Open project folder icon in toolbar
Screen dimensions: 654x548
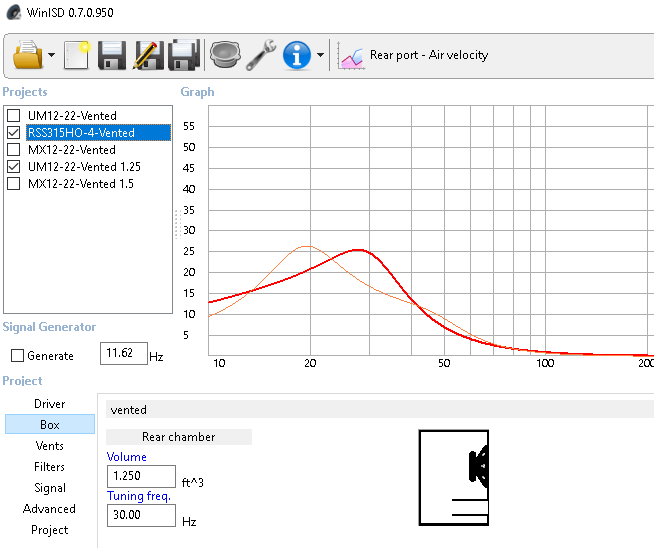pyautogui.click(x=28, y=55)
